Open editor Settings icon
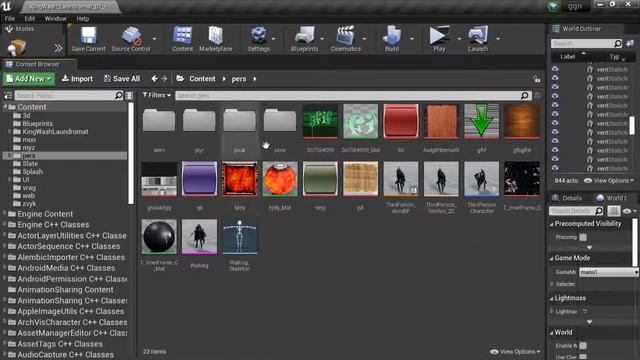Screen dimensions: 640x360 tap(258, 39)
